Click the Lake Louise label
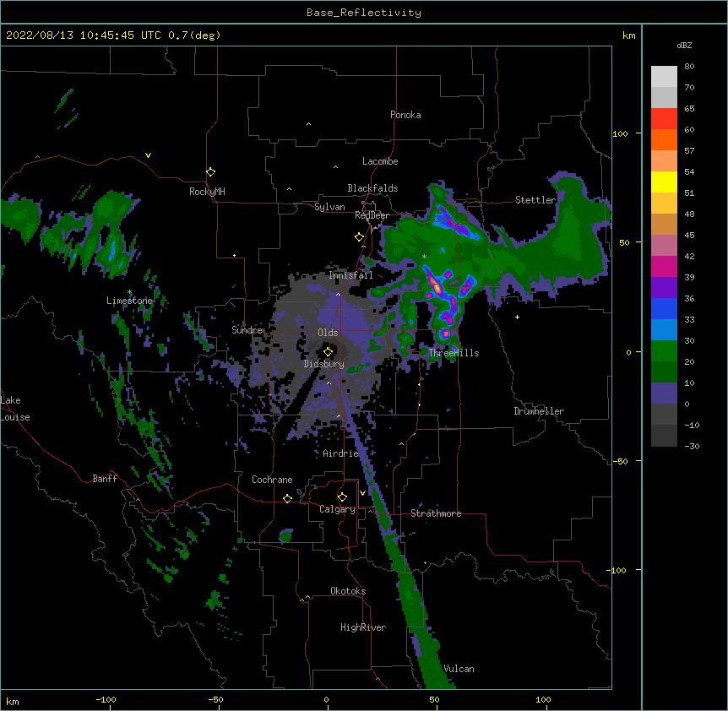Viewport: 728px width, 711px height. pyautogui.click(x=15, y=409)
